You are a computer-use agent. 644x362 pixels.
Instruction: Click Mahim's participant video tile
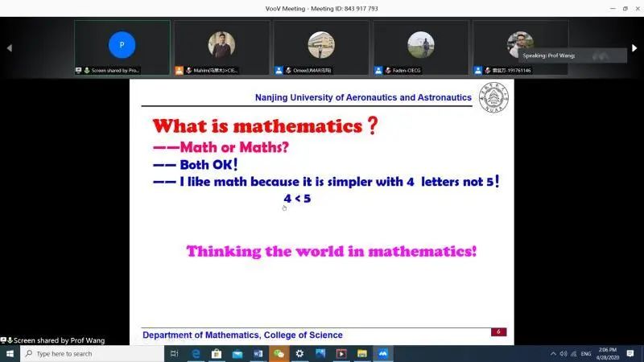point(221,47)
